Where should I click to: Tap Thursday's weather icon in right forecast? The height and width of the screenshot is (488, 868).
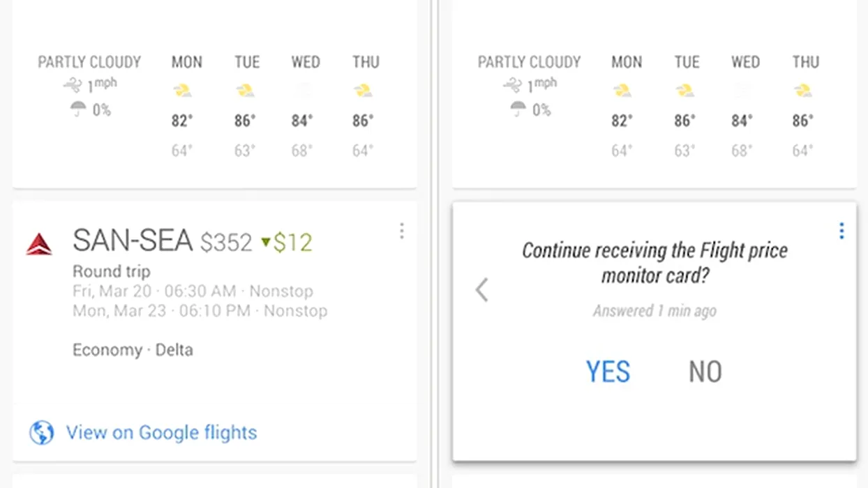coord(803,91)
